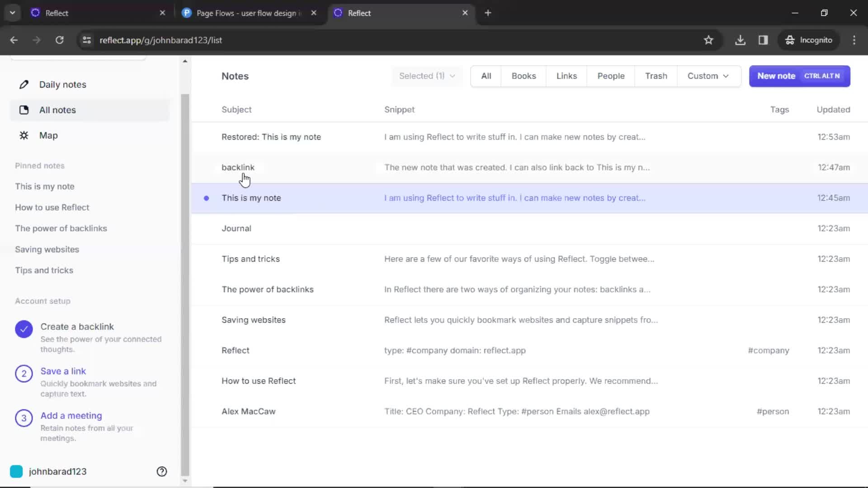Open the backlink note entry
This screenshot has height=488, width=868.
click(238, 168)
